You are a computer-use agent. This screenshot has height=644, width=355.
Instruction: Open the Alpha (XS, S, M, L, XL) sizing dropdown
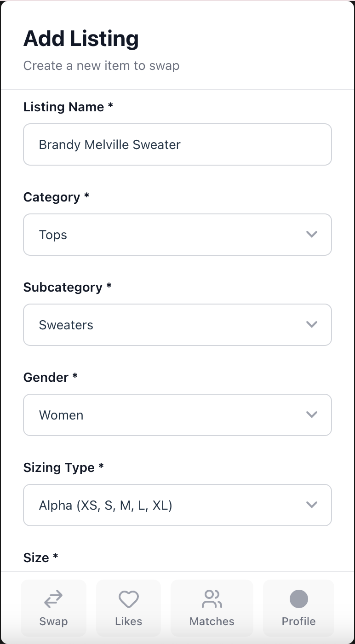click(177, 505)
